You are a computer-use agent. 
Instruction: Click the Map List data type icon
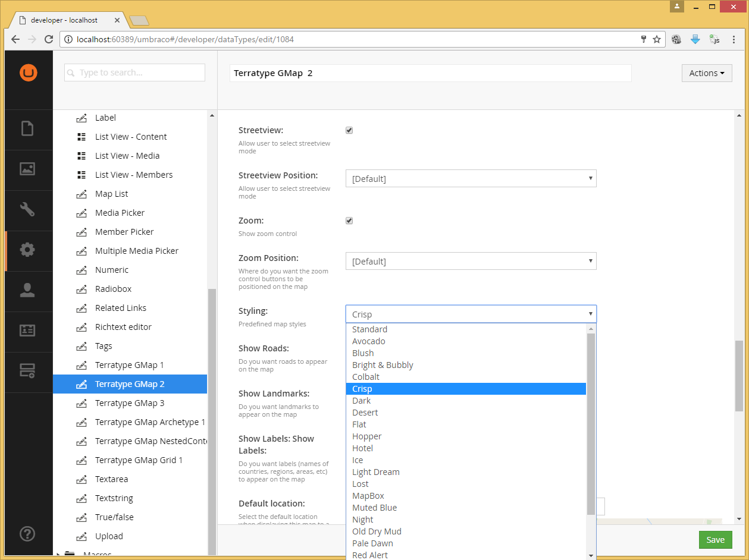pos(82,194)
